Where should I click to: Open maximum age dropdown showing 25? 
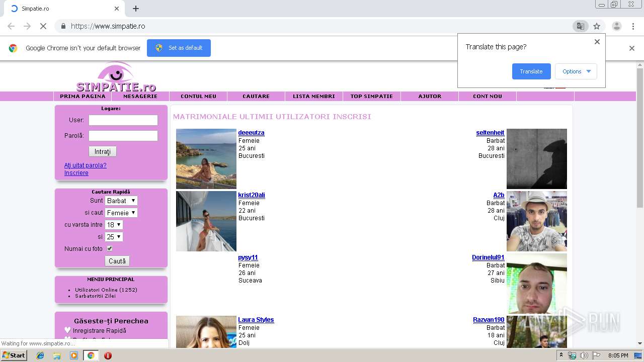tap(114, 237)
